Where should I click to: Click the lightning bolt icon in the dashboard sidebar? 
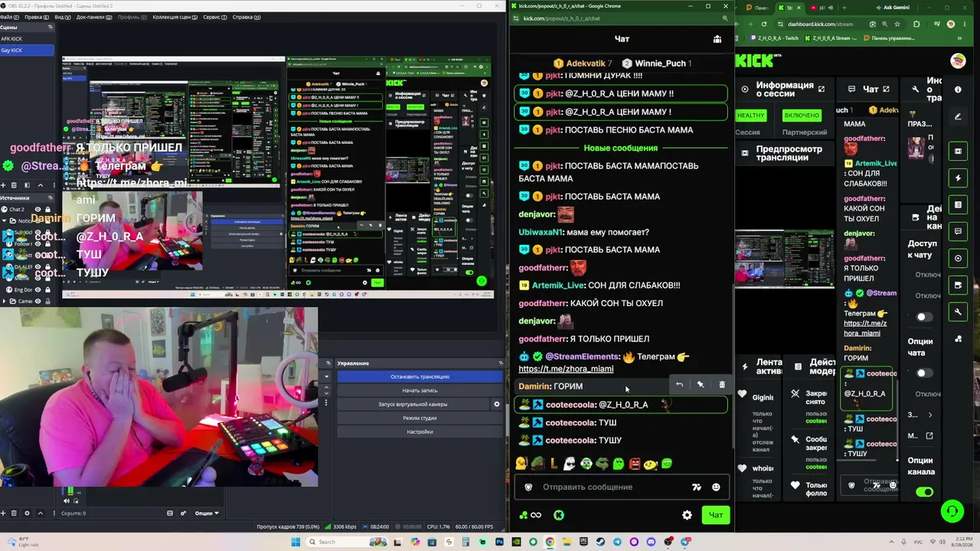[x=958, y=178]
